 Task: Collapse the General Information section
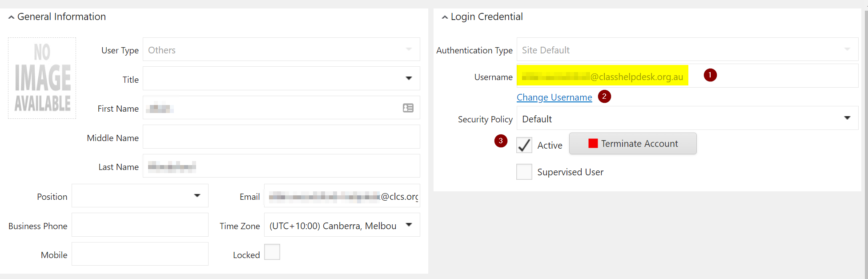click(x=11, y=16)
